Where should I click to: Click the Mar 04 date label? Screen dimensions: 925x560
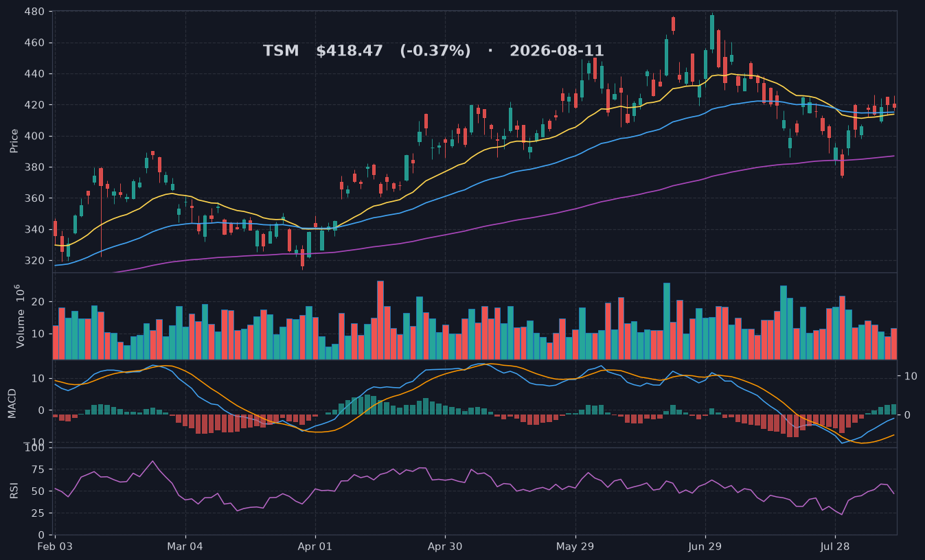coord(185,547)
